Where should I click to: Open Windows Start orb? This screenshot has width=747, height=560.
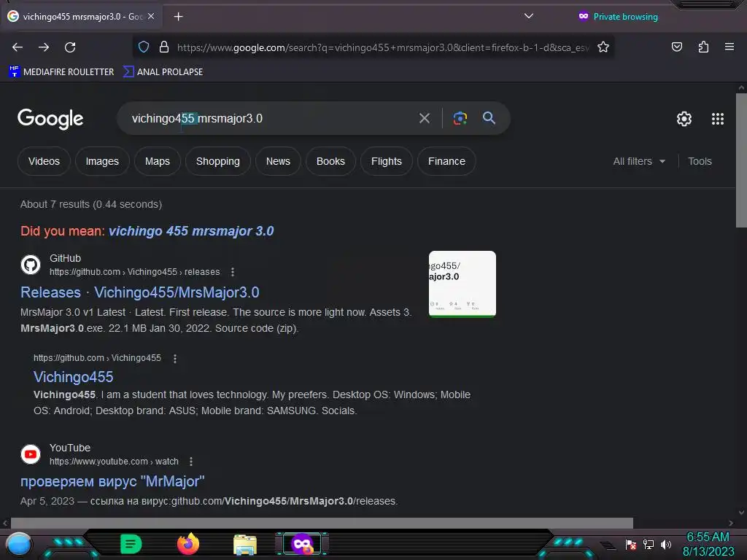(x=19, y=544)
